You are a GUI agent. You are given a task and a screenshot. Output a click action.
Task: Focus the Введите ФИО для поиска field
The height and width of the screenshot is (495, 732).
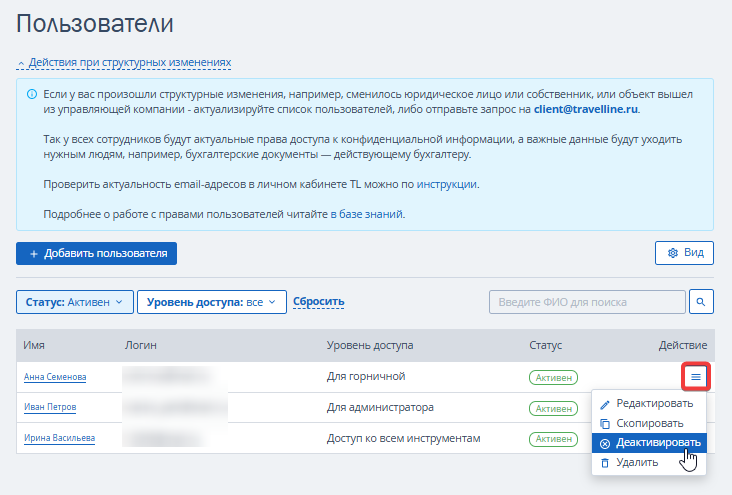(x=587, y=302)
